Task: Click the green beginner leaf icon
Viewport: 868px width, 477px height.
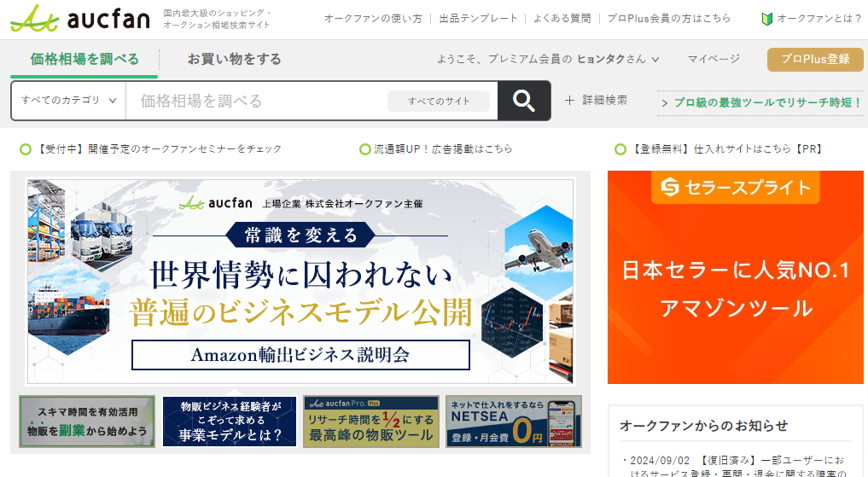Action: (x=766, y=19)
